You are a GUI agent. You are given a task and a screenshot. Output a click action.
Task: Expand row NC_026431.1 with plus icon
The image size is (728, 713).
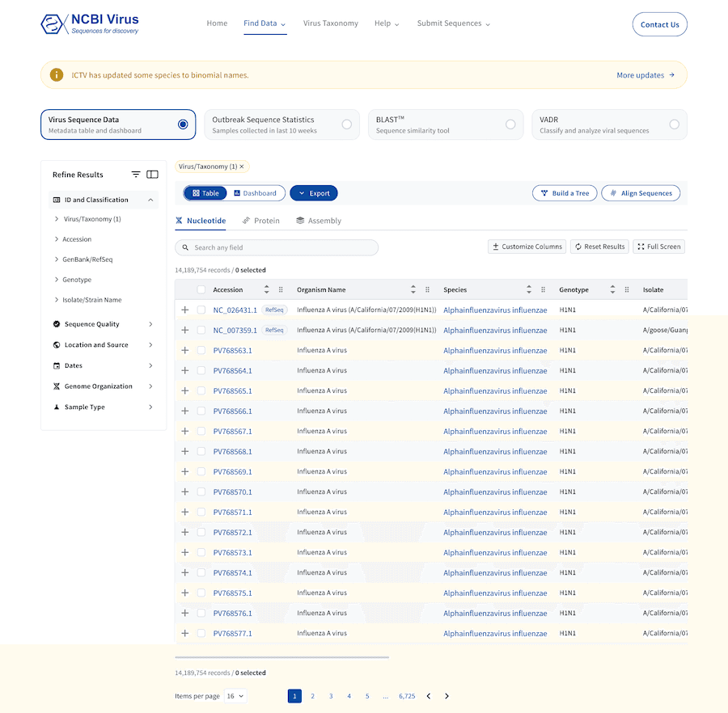tap(184, 310)
